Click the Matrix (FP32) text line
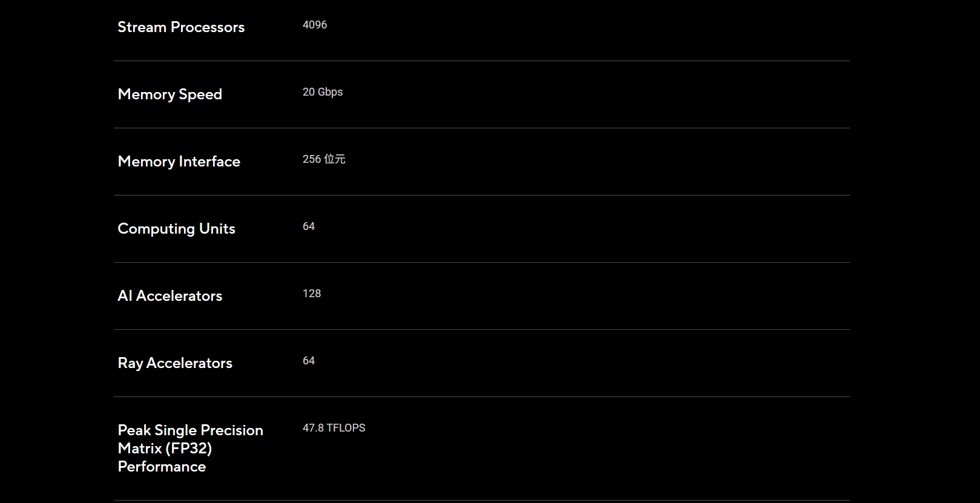980x503 pixels. (x=165, y=449)
